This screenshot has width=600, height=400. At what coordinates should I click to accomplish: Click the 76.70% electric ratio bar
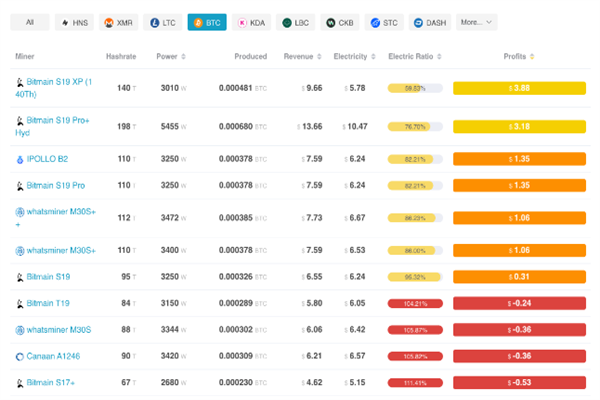pyautogui.click(x=415, y=127)
